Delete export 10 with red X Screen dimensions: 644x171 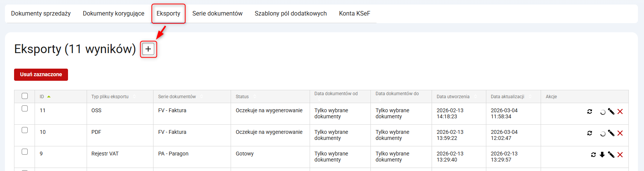tap(620, 133)
